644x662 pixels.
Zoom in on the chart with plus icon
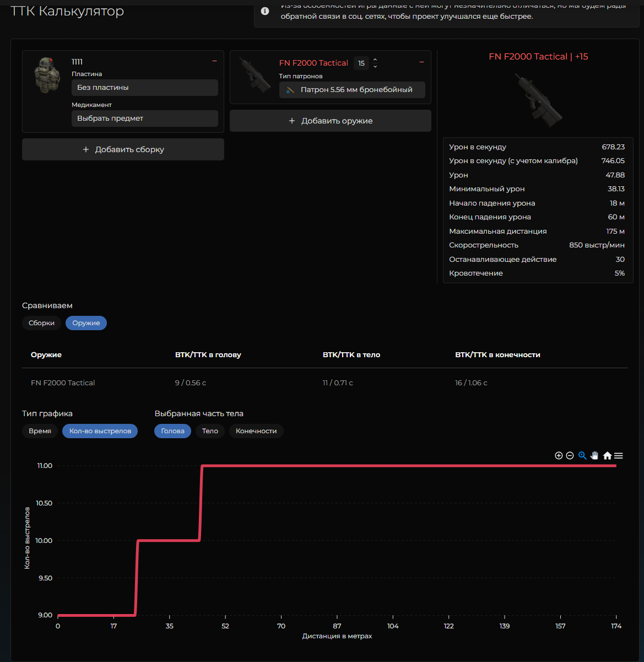tap(559, 455)
